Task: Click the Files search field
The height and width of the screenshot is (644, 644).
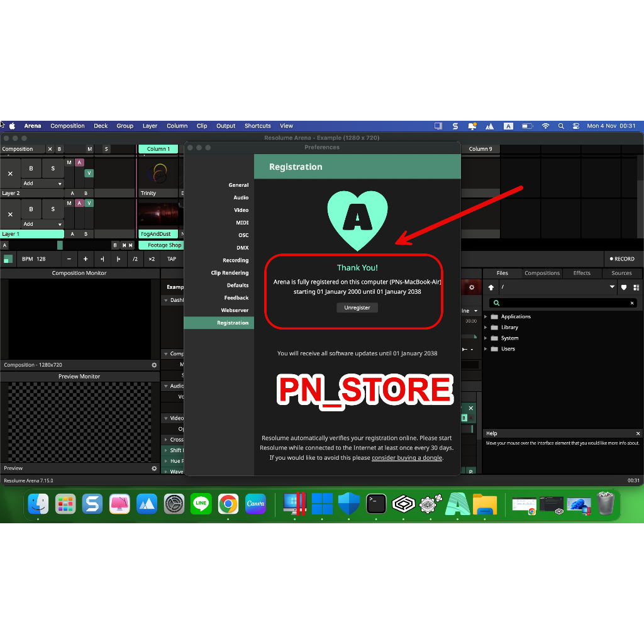Action: pyautogui.click(x=563, y=303)
